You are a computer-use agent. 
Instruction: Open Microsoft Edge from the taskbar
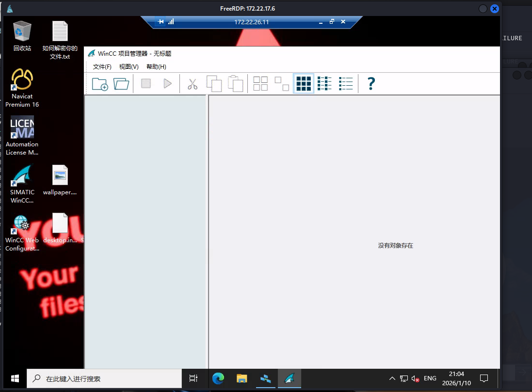click(x=218, y=378)
